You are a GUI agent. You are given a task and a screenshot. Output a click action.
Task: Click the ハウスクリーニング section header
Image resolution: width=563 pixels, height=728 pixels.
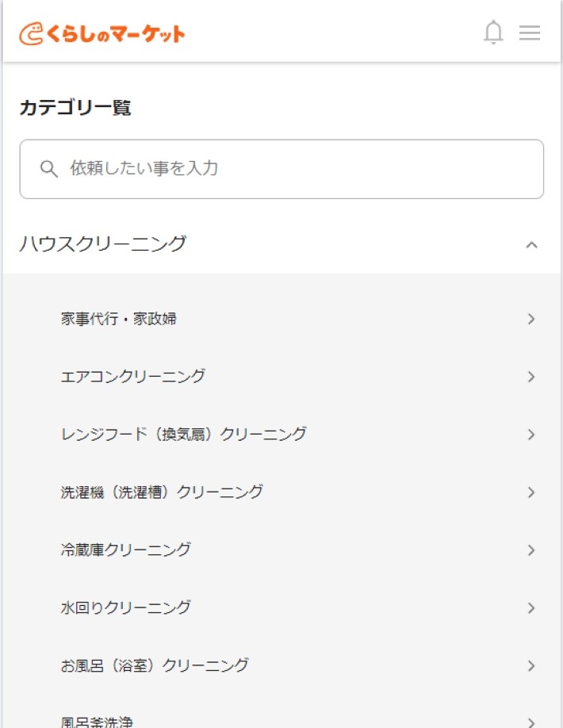point(103,244)
